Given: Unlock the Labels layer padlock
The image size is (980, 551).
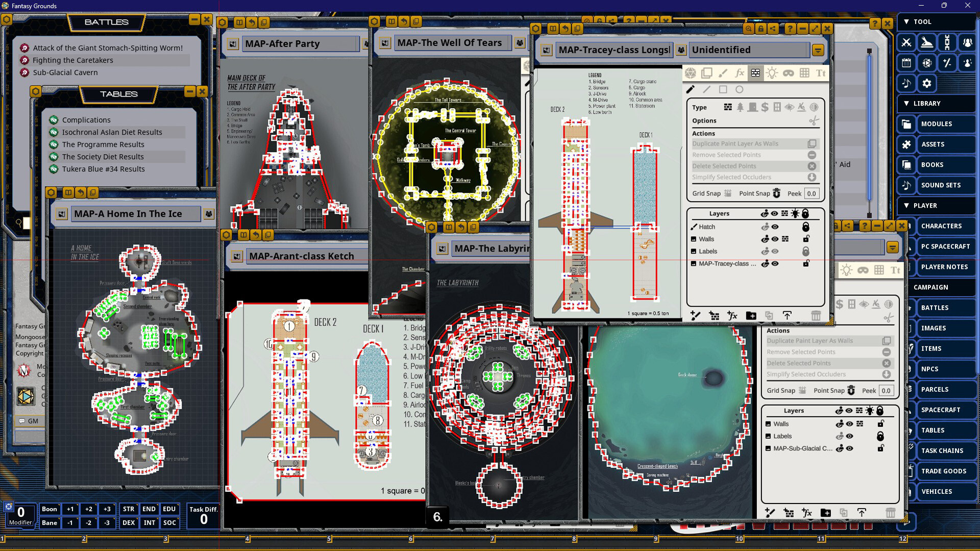Looking at the screenshot, I should pyautogui.click(x=806, y=251).
